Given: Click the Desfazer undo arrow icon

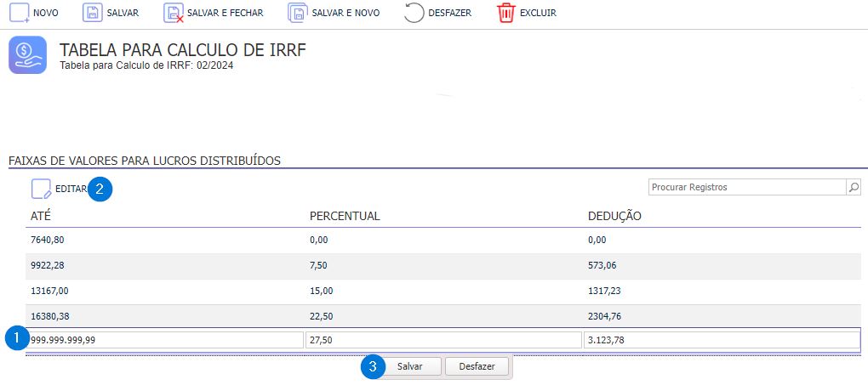Looking at the screenshot, I should pos(414,13).
